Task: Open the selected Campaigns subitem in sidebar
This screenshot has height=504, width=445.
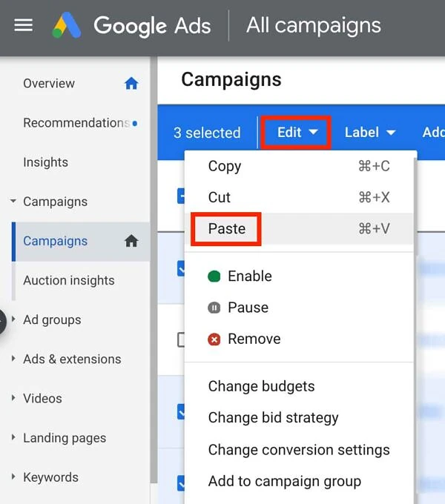Action: pos(81,241)
